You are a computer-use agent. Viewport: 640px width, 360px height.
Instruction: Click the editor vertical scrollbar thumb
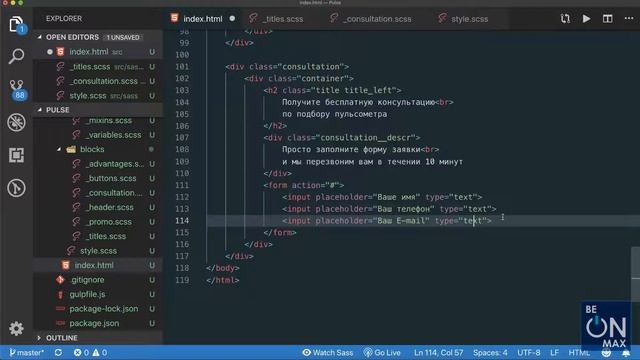636,274
